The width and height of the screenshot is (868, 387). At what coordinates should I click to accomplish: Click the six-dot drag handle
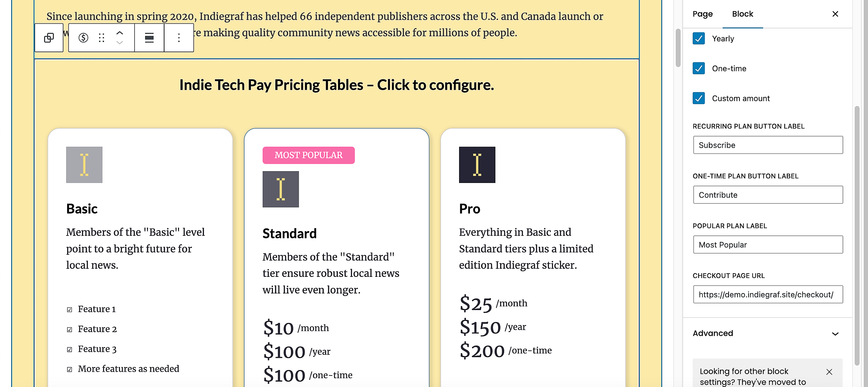[101, 38]
